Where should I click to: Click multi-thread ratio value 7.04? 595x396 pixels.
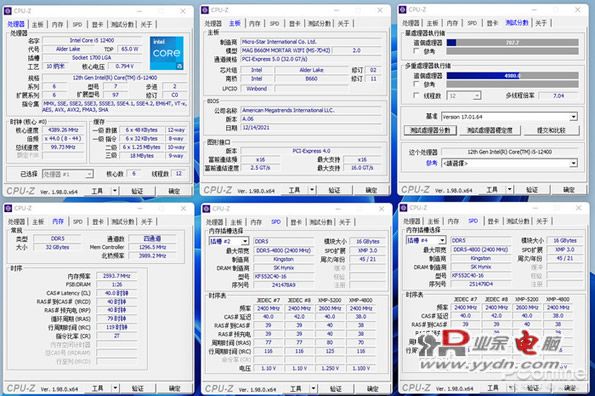(559, 96)
